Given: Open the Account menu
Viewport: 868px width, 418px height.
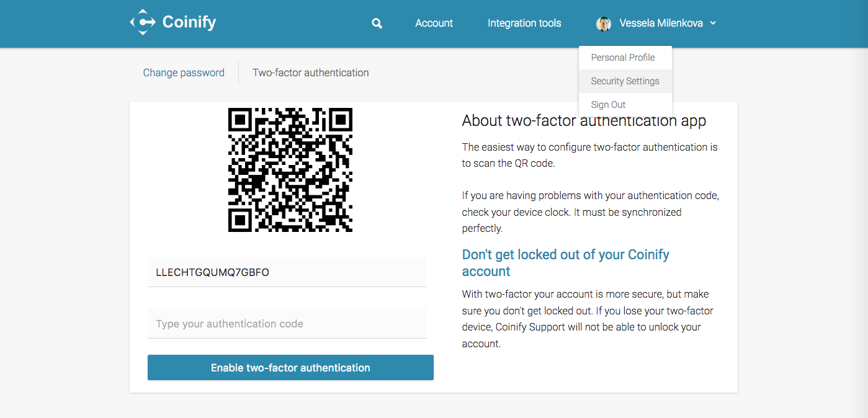Looking at the screenshot, I should (434, 23).
